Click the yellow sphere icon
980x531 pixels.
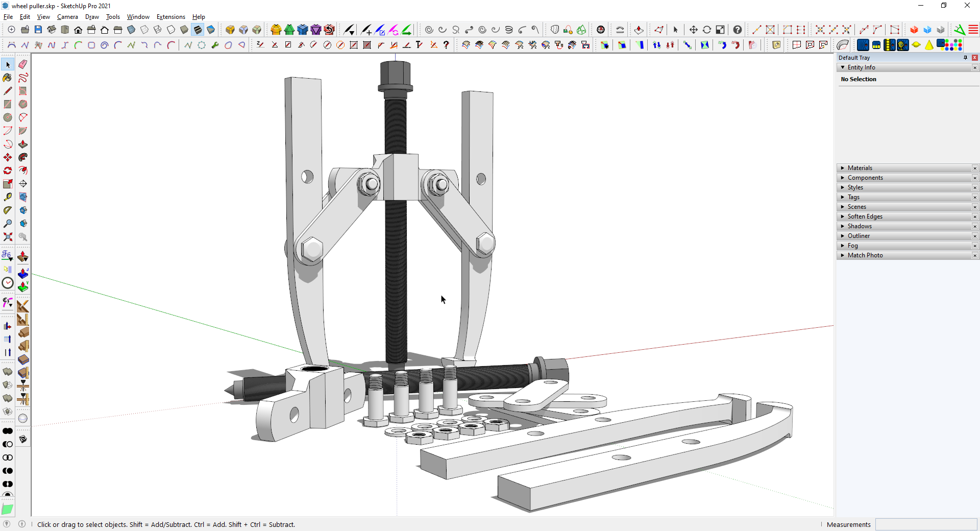(x=916, y=45)
